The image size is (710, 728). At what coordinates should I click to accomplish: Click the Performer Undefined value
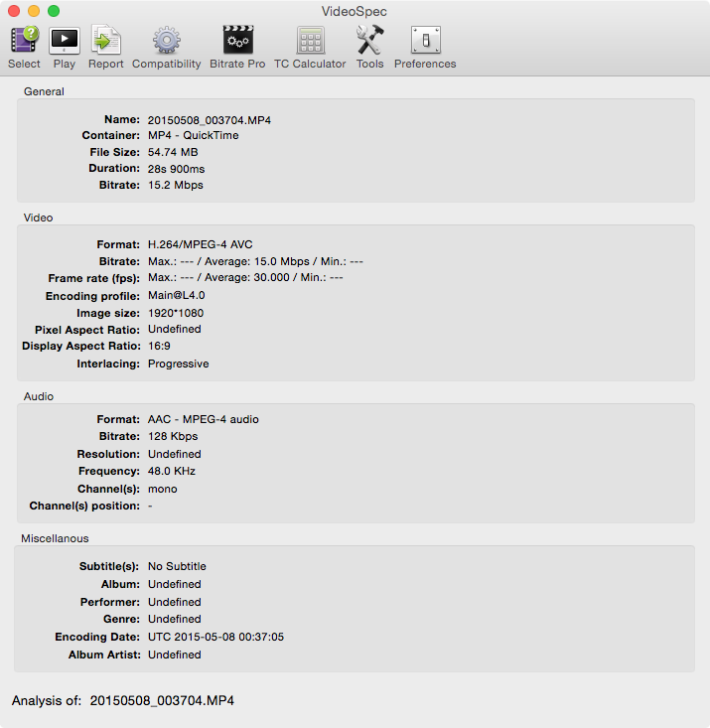(175, 602)
